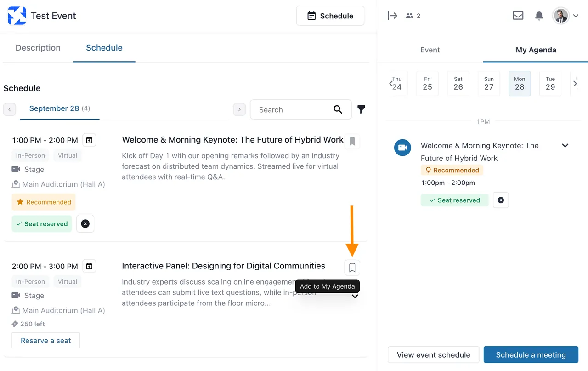
Task: Select the My Agenda tab
Action: pos(536,50)
